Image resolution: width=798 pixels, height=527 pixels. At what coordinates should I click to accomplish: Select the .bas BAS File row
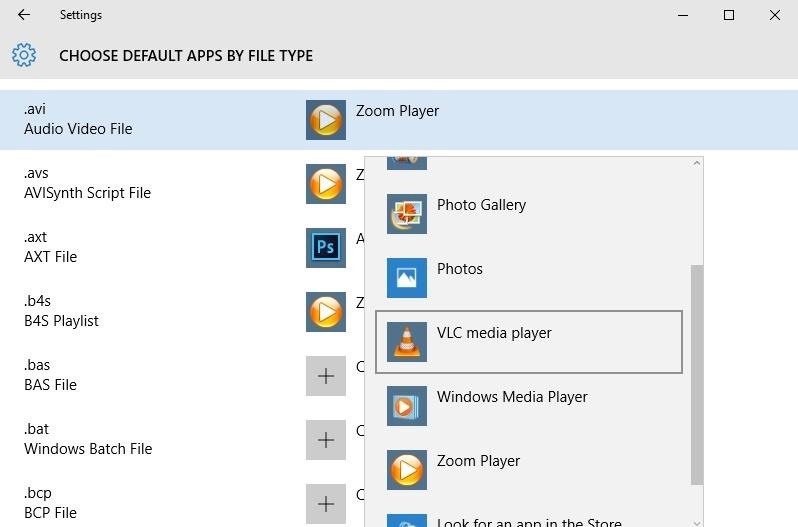(182, 376)
